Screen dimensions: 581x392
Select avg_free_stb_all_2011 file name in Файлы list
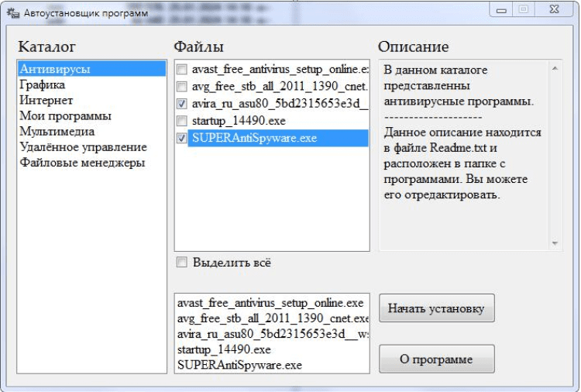pyautogui.click(x=280, y=86)
